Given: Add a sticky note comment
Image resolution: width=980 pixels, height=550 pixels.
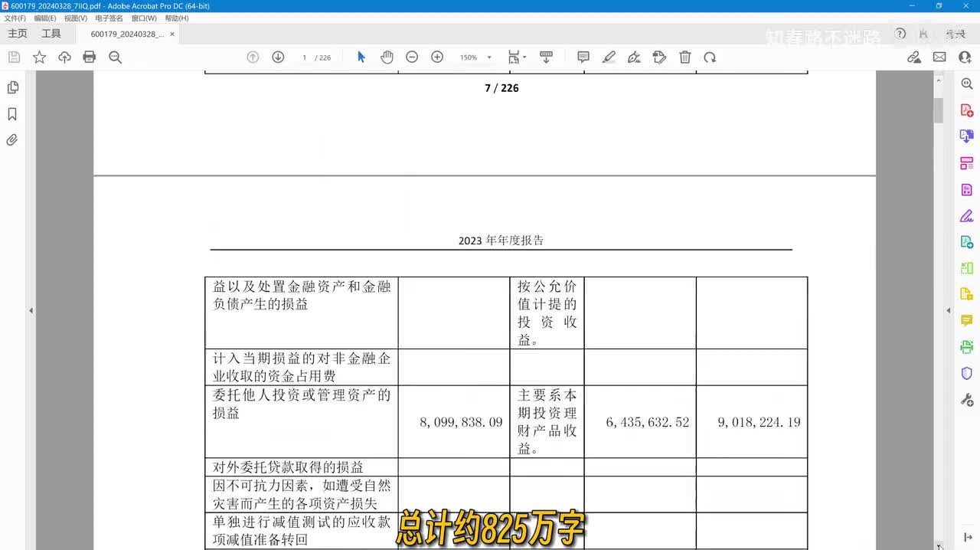Looking at the screenshot, I should 583,57.
